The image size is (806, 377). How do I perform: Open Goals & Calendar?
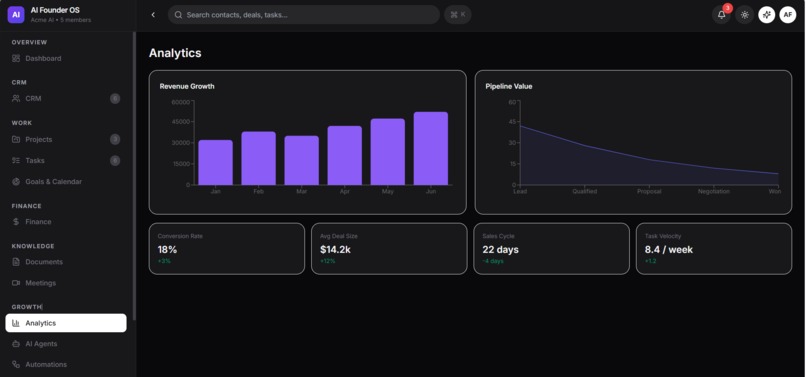click(66, 182)
